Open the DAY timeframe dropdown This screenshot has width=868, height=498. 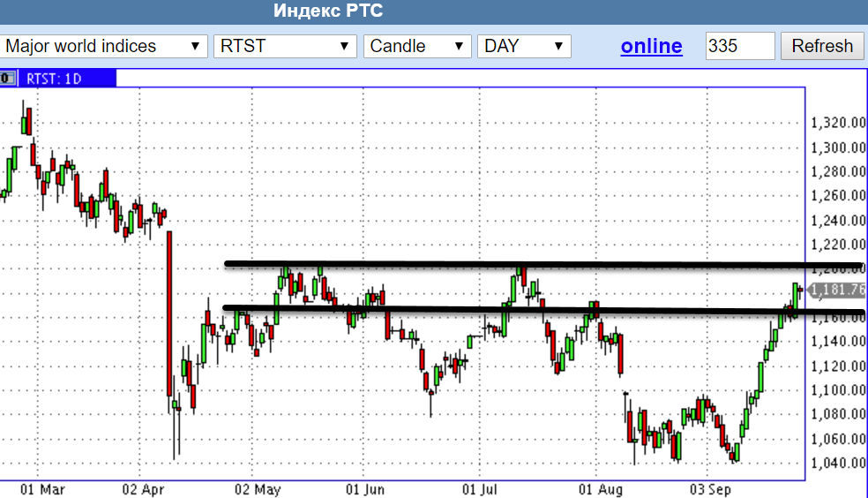(x=523, y=47)
